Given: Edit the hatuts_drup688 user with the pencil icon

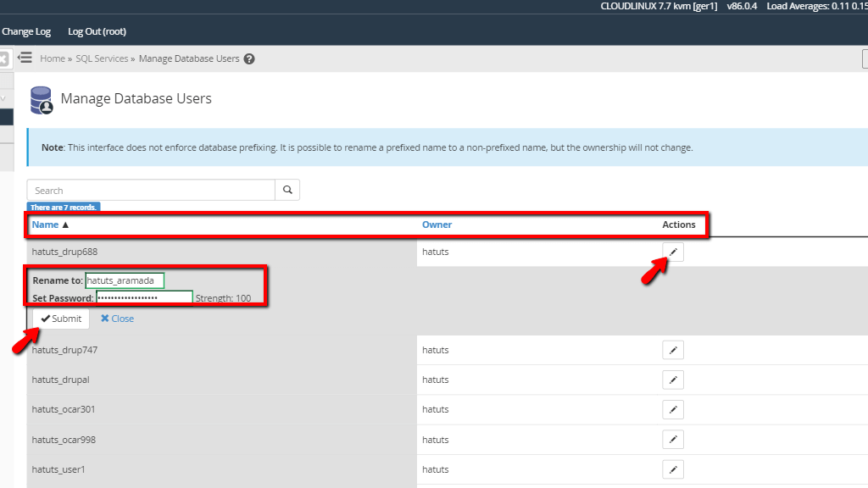Looking at the screenshot, I should [672, 252].
